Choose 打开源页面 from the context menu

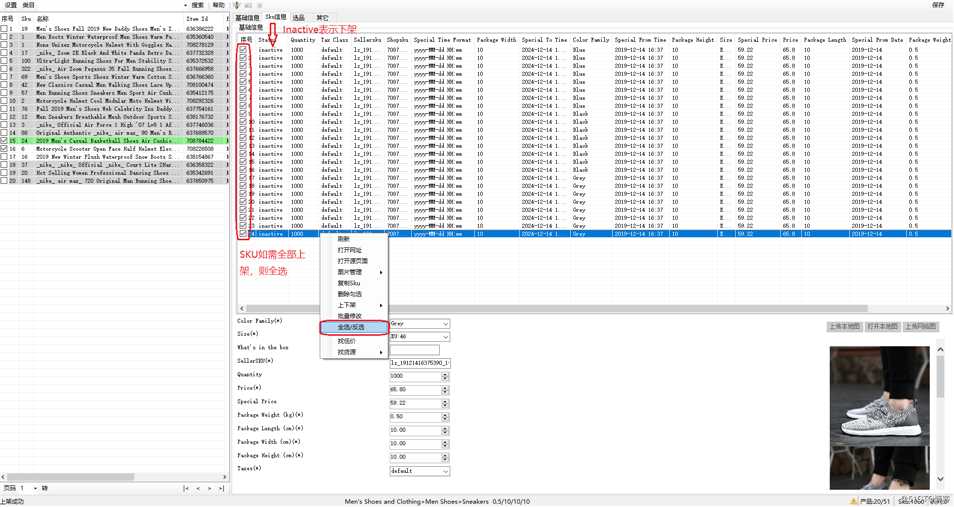(352, 261)
